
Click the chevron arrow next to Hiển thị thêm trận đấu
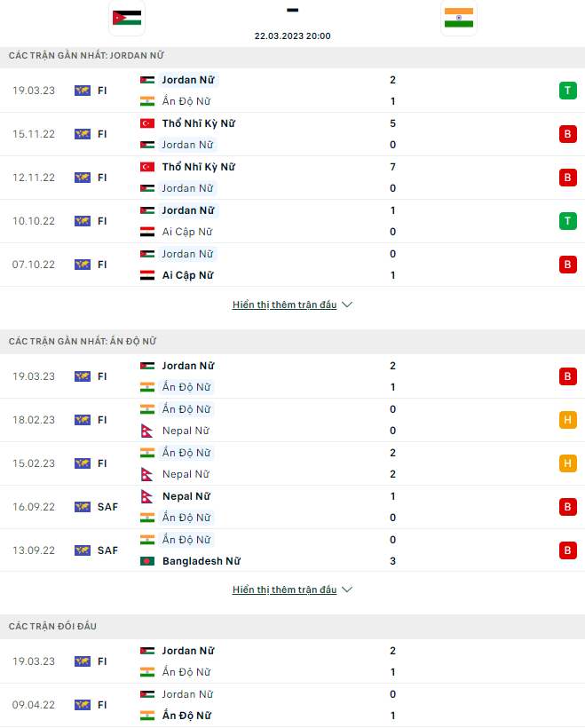(x=347, y=304)
